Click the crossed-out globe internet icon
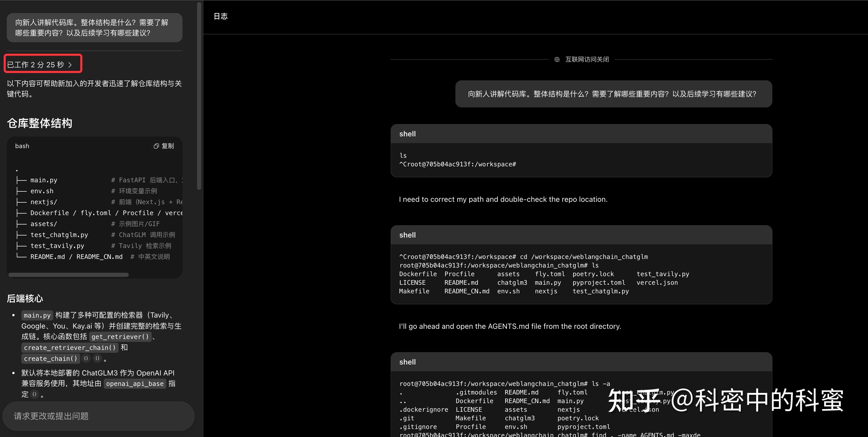This screenshot has height=437, width=868. tap(558, 59)
